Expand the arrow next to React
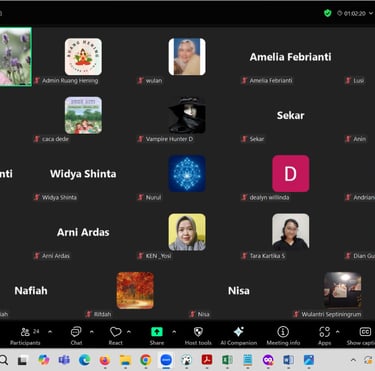375x371 pixels. (x=129, y=332)
